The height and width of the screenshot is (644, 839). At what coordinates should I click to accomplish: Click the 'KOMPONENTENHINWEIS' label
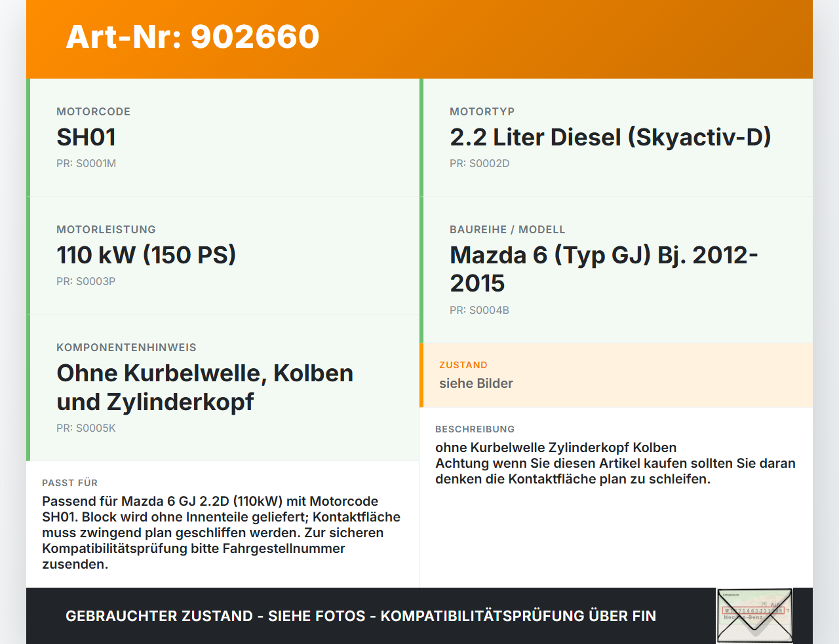coord(127,347)
